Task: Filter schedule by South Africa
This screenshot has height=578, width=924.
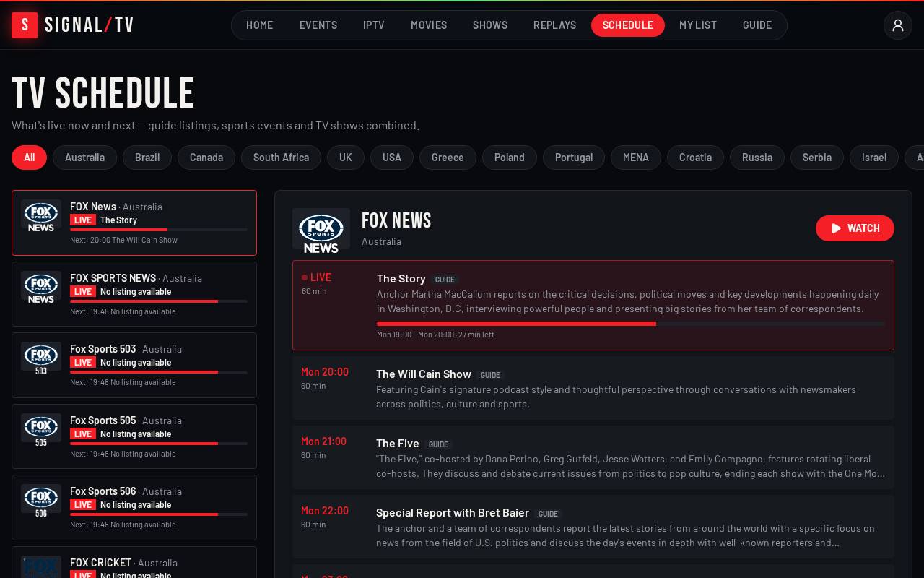Action: [x=281, y=158]
